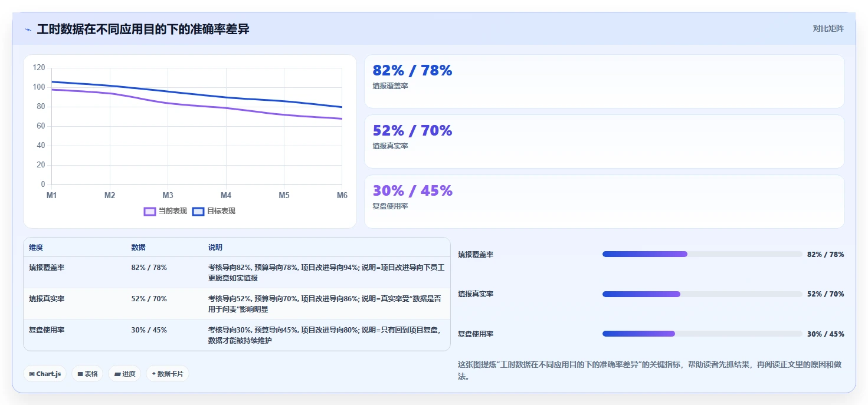
Task: Select the 填报真实率 table row cell
Action: click(x=47, y=299)
